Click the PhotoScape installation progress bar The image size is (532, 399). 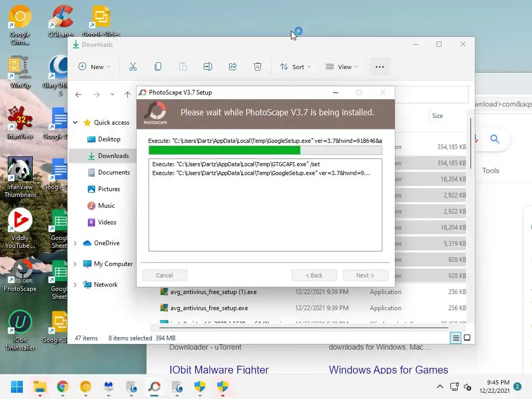pos(265,150)
